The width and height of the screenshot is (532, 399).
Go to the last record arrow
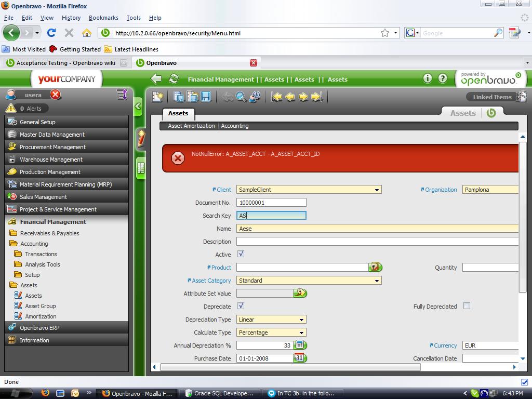pyautogui.click(x=316, y=97)
